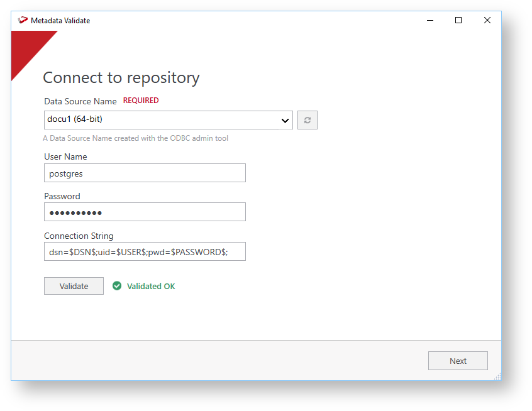The width and height of the screenshot is (532, 411).
Task: Minimize the Metadata Validate window
Action: coord(430,21)
